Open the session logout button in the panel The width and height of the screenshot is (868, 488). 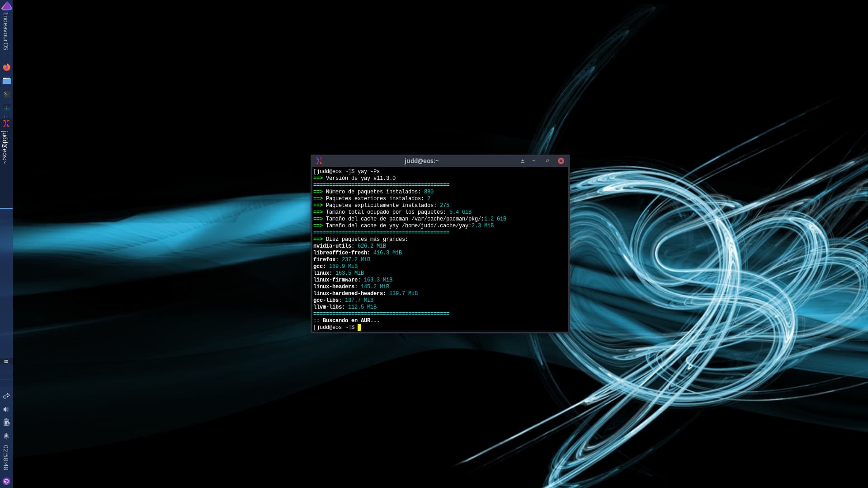6,481
